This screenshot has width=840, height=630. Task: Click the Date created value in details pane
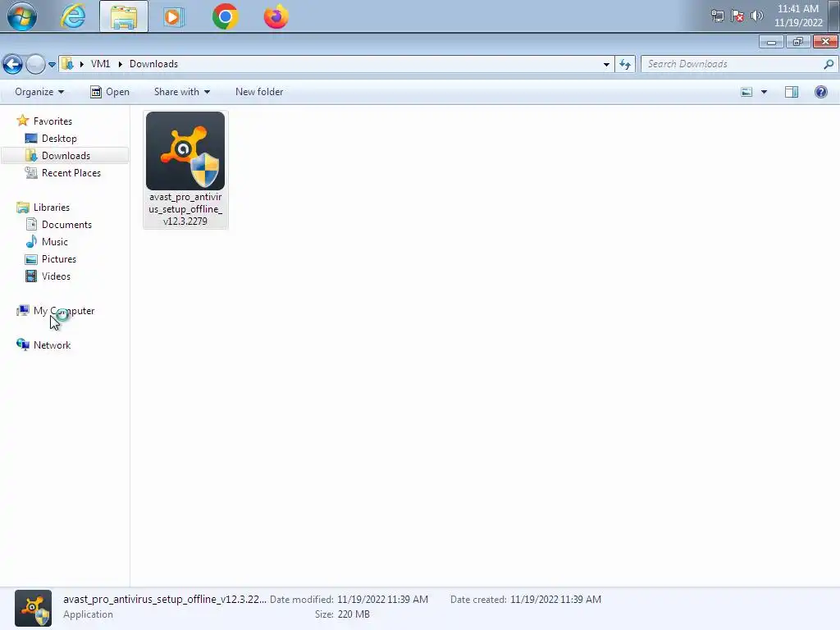coord(555,600)
